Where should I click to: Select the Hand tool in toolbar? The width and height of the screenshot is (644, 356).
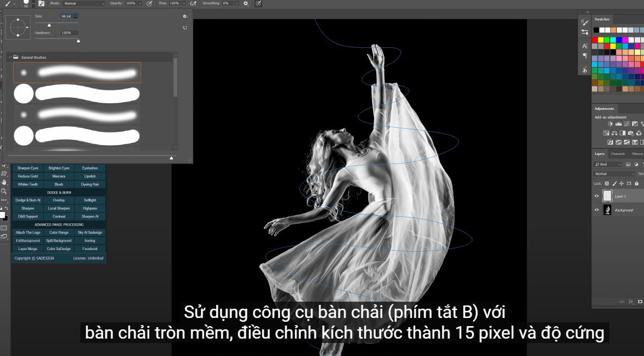tap(4, 182)
